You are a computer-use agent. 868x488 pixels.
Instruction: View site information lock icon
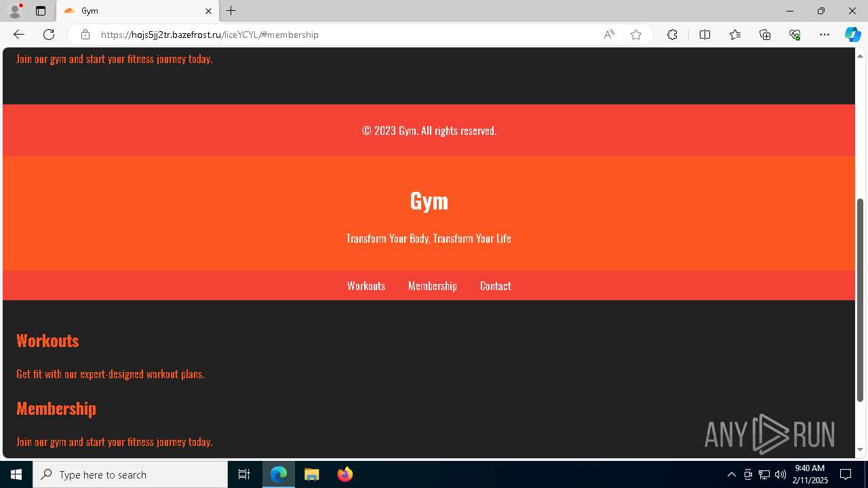point(85,35)
